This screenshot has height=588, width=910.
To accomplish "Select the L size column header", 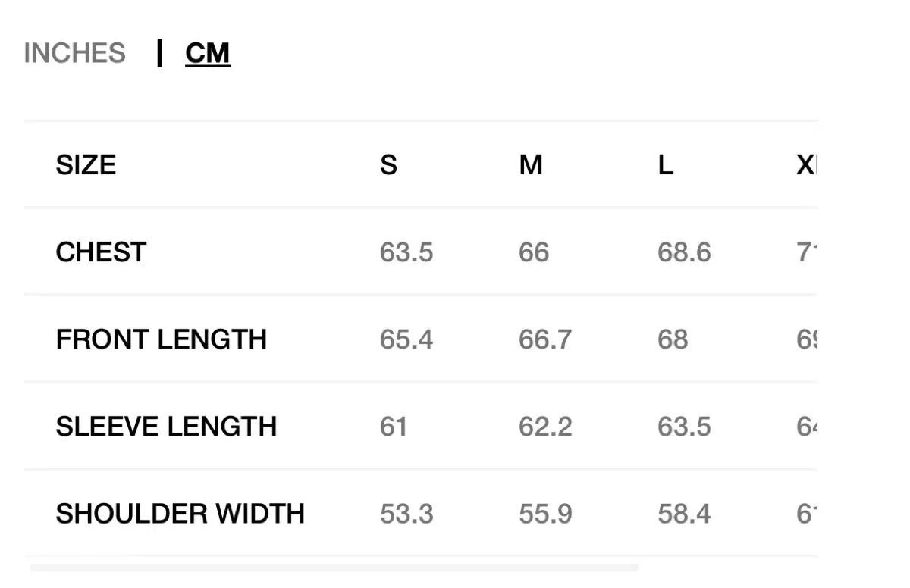I will coord(665,164).
